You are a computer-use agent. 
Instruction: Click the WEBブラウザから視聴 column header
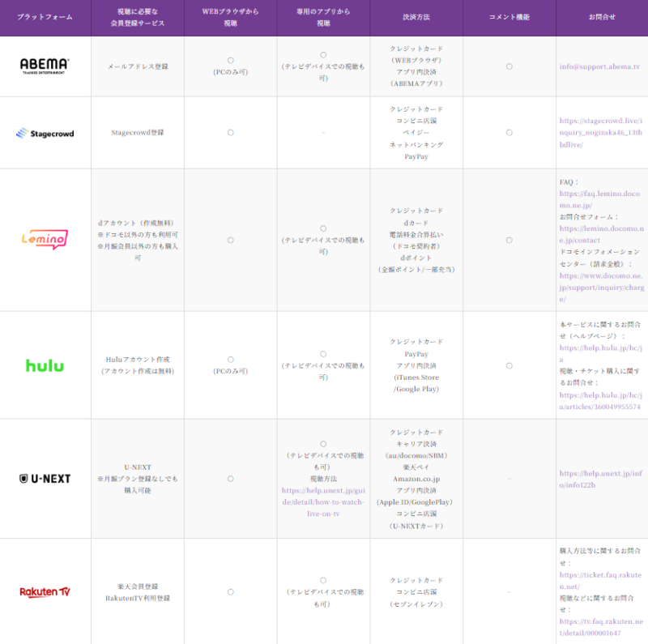click(231, 17)
